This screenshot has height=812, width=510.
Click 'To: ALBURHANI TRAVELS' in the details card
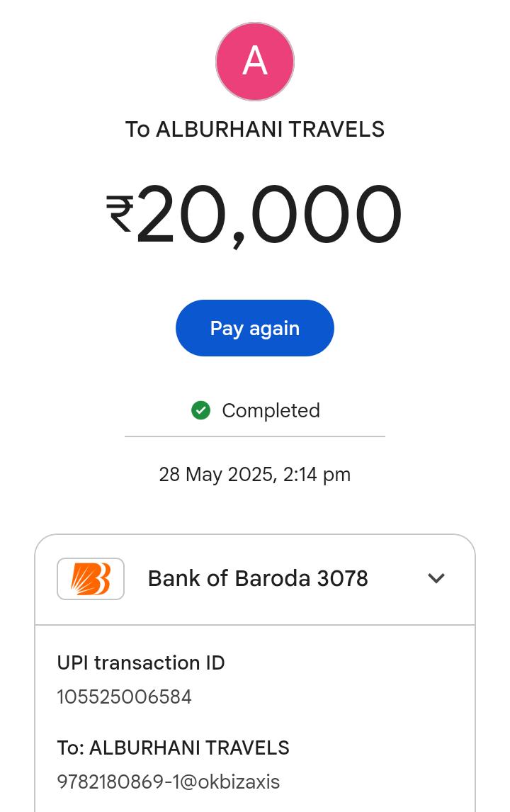[174, 748]
